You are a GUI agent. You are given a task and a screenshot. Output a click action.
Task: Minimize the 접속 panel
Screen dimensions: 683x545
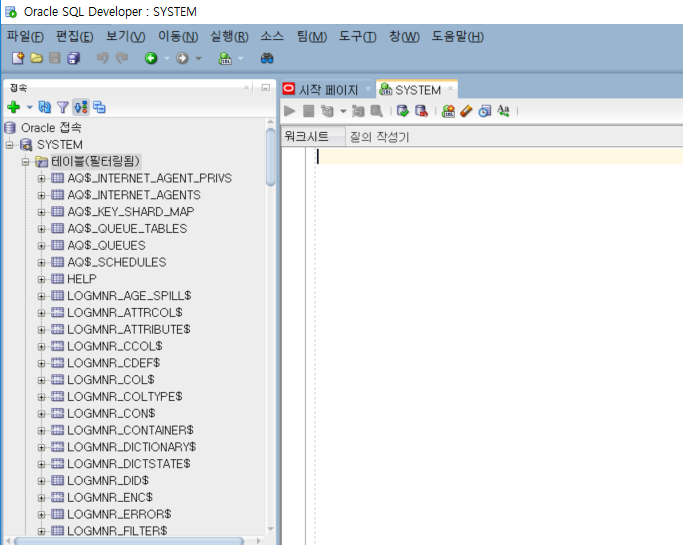click(x=265, y=88)
